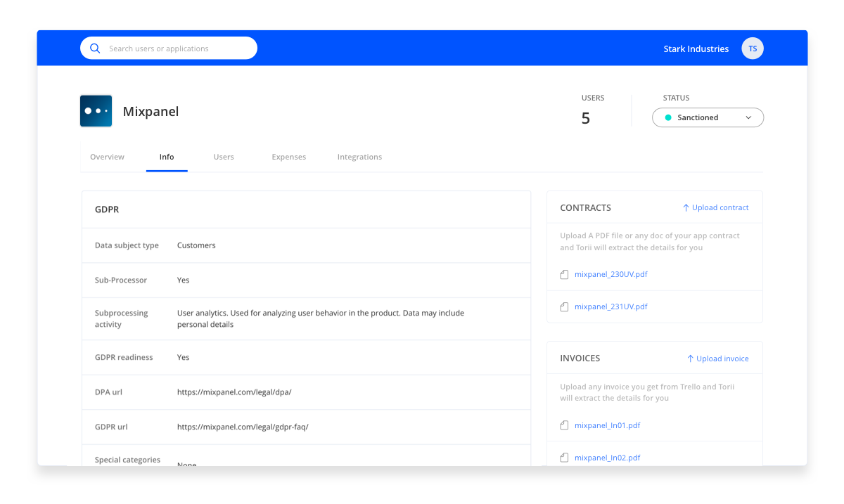This screenshot has width=844, height=504.
Task: Click the file icon next to mixpanel_231UV.pdf
Action: 564,307
